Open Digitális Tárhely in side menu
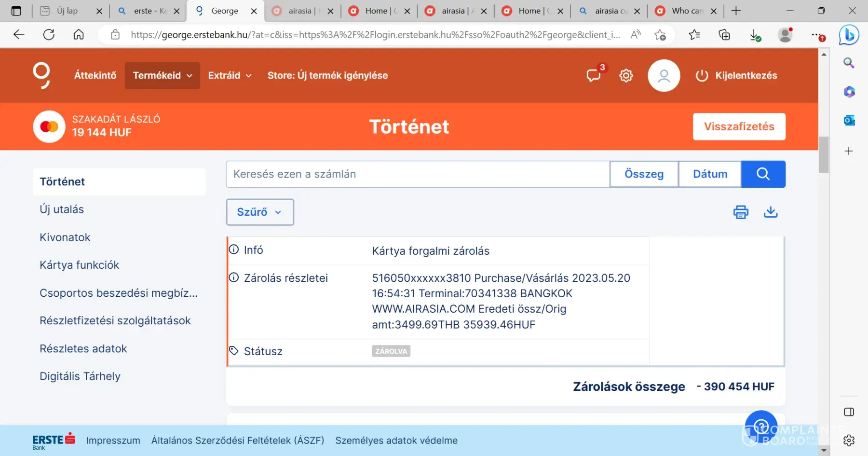Image resolution: width=868 pixels, height=456 pixels. pos(80,376)
